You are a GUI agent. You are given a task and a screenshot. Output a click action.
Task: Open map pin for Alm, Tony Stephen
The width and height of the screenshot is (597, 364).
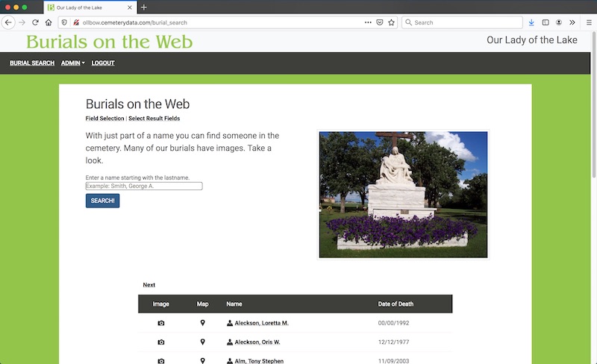pos(202,360)
